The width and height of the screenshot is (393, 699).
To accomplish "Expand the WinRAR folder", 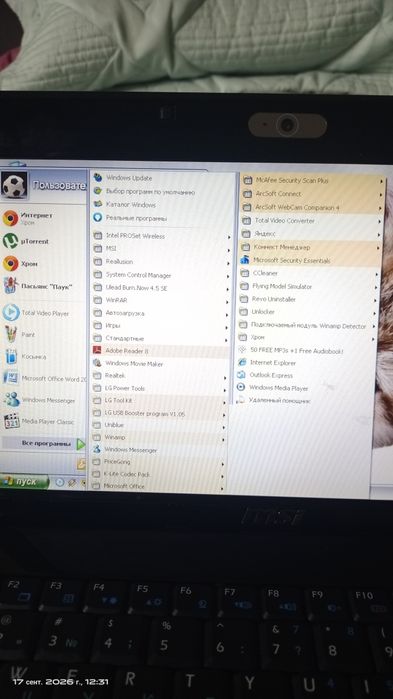I will [160, 300].
